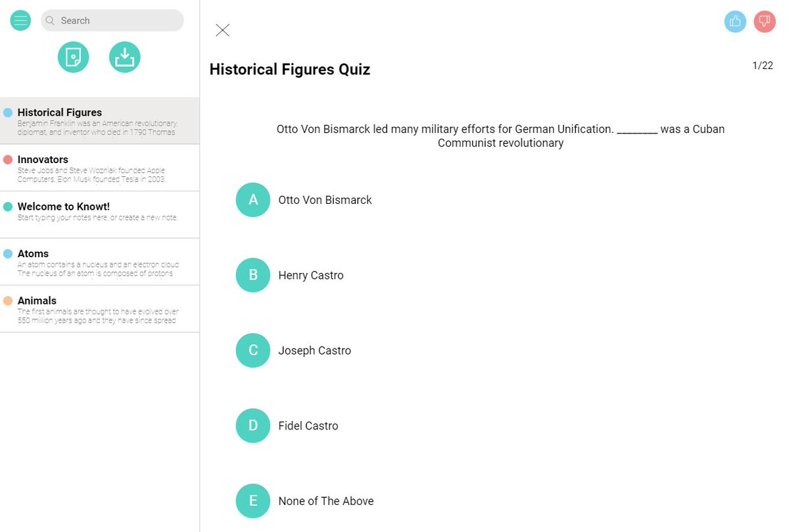Viewport: 789px width, 532px height.
Task: Choose answer B circle
Action: pos(253,275)
